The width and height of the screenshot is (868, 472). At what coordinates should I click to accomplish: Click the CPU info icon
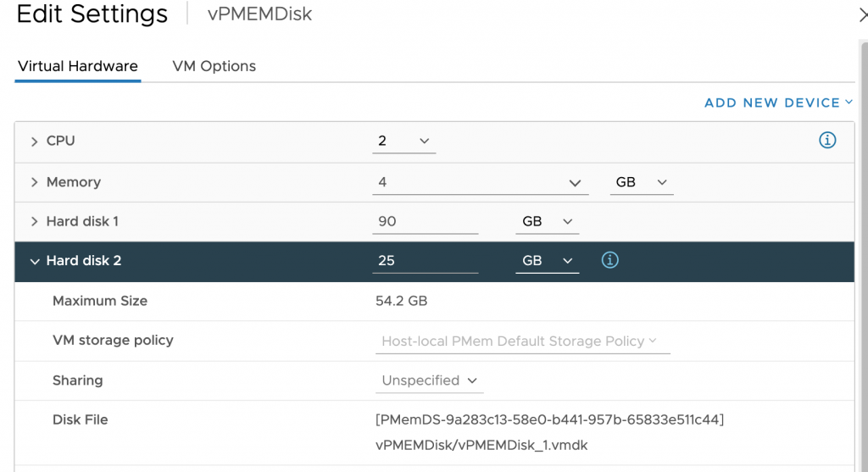pyautogui.click(x=827, y=141)
